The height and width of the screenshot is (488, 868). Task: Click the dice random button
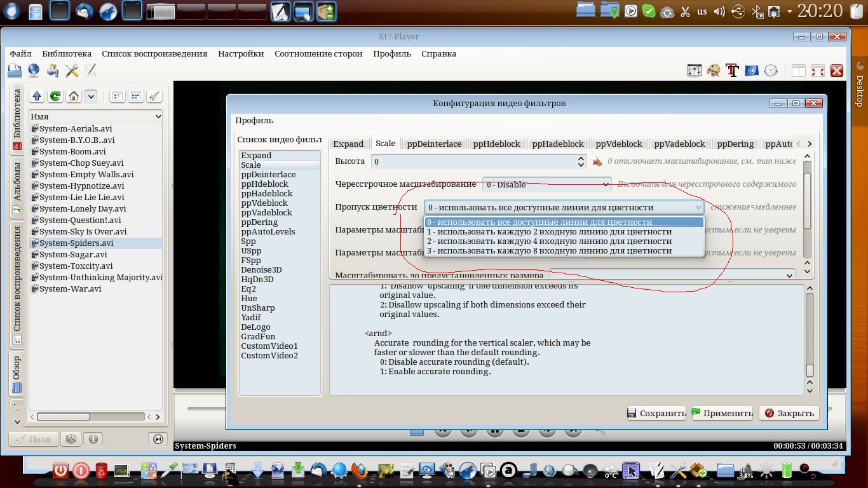click(x=71, y=438)
